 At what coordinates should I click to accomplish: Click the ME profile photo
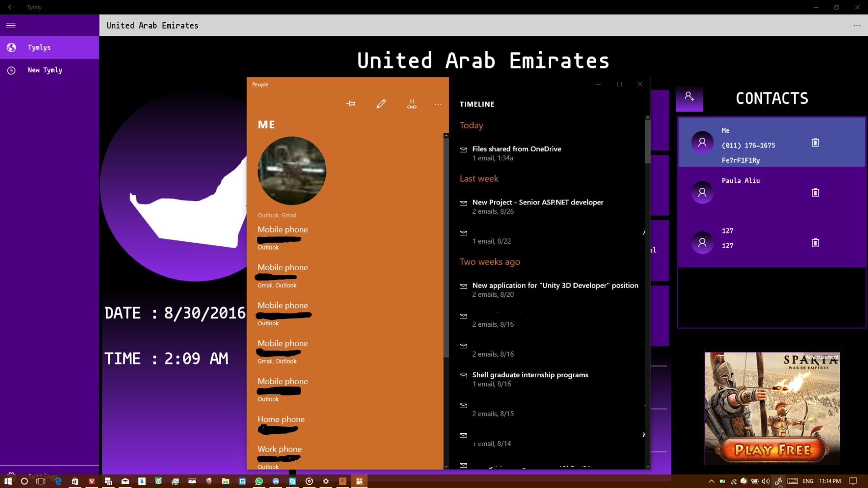[x=292, y=170]
